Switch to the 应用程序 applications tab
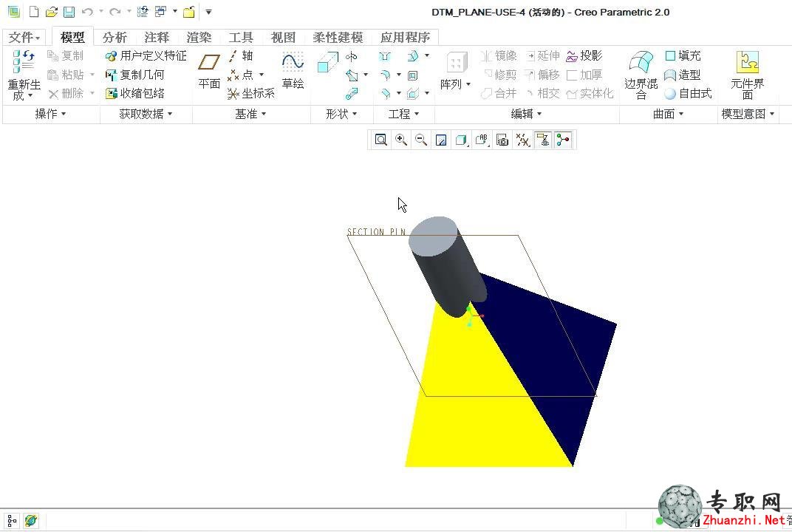The width and height of the screenshot is (792, 532). point(405,38)
